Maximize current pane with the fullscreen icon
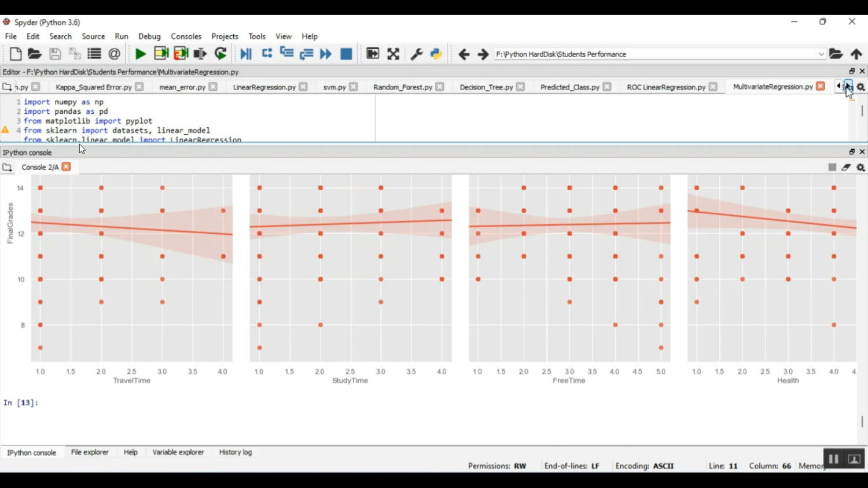 tap(393, 54)
